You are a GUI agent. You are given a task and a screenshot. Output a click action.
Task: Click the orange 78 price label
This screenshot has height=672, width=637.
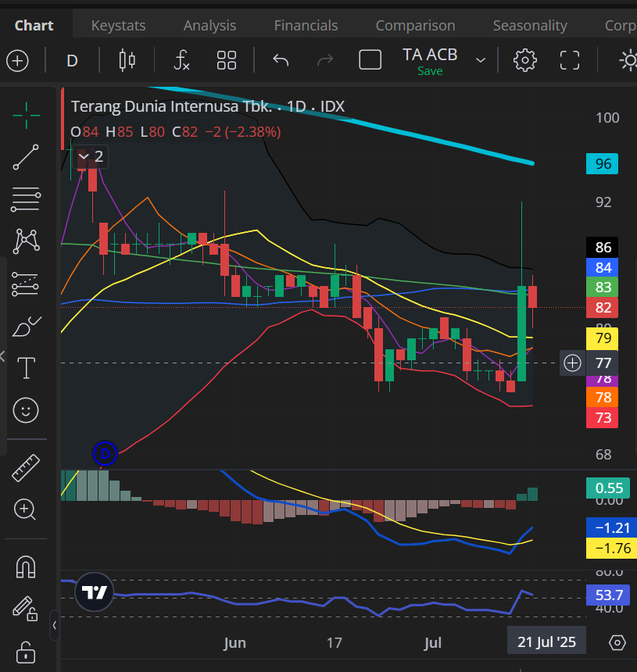[603, 397]
